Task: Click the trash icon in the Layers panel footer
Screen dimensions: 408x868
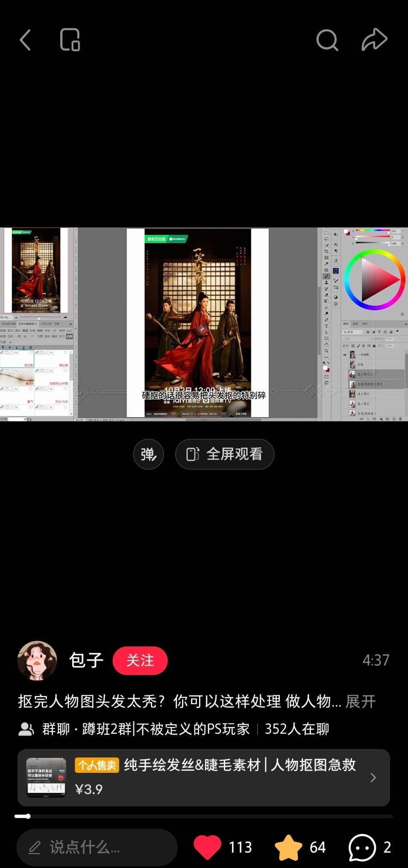Action: (400, 419)
